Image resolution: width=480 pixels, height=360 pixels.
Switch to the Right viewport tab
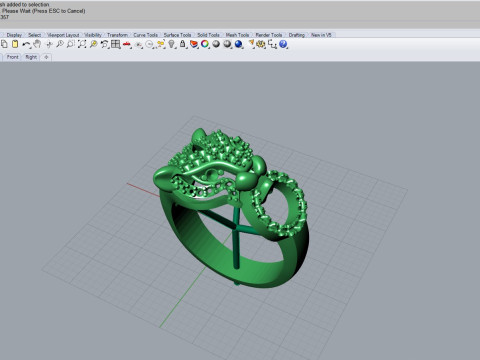pyautogui.click(x=31, y=57)
